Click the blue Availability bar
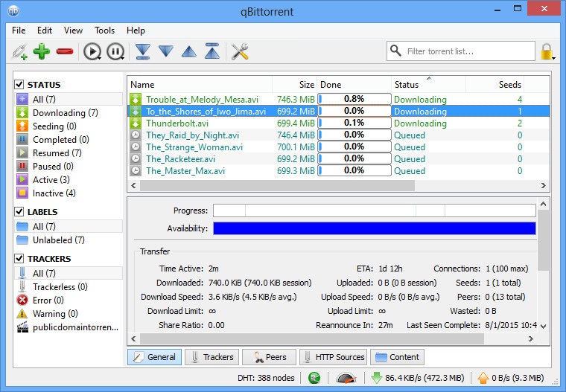Viewport: 566px width, 392px height. point(374,228)
